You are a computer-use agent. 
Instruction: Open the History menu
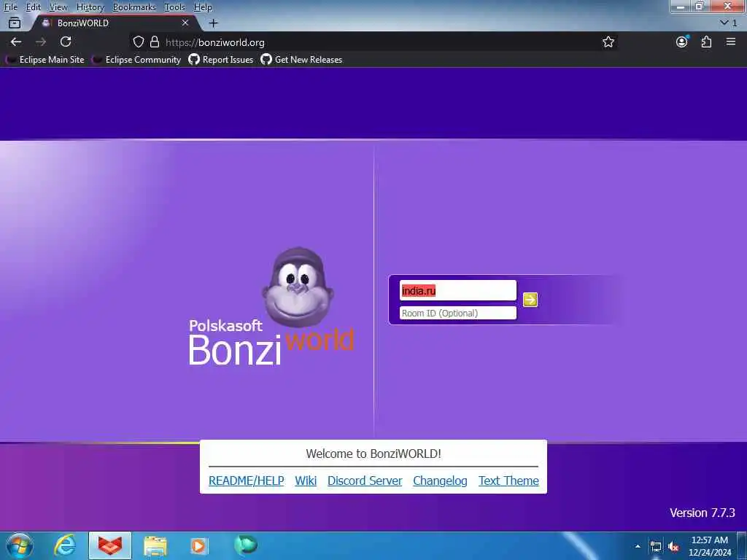tap(90, 7)
